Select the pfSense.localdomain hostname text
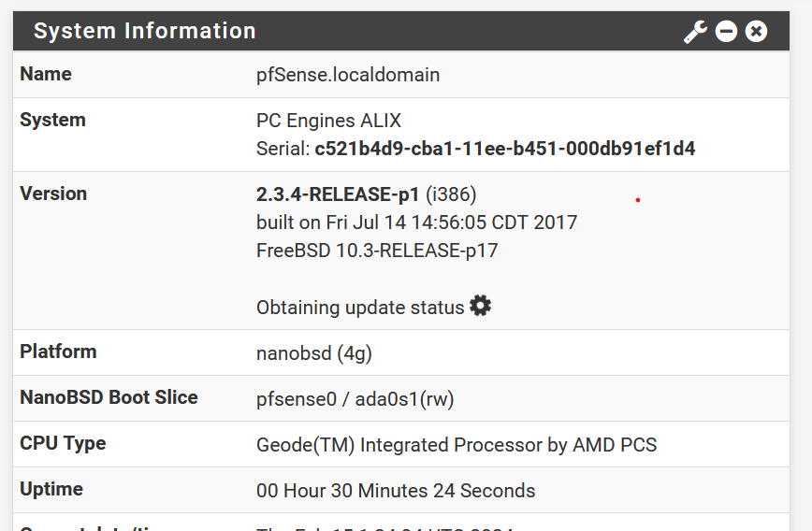The image size is (812, 531). pyautogui.click(x=348, y=75)
